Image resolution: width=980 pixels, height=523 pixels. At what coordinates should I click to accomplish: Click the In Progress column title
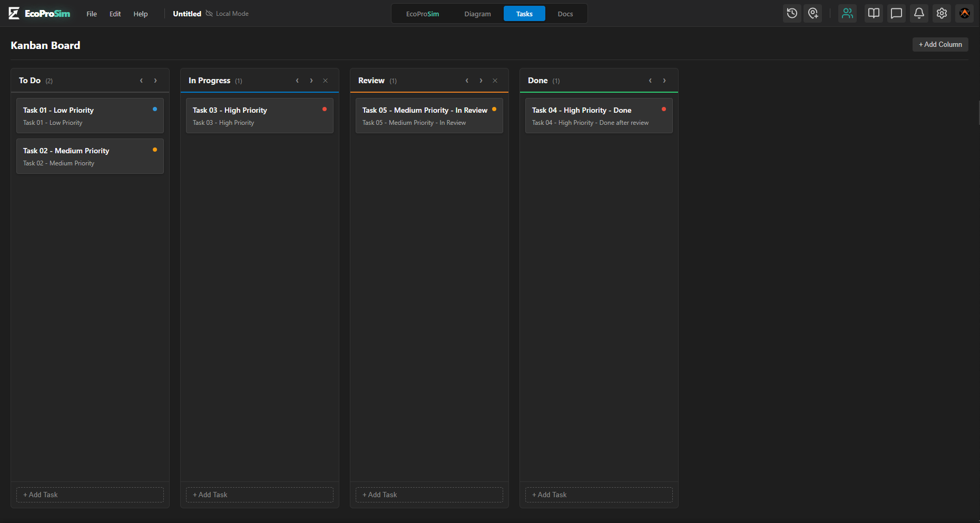209,81
